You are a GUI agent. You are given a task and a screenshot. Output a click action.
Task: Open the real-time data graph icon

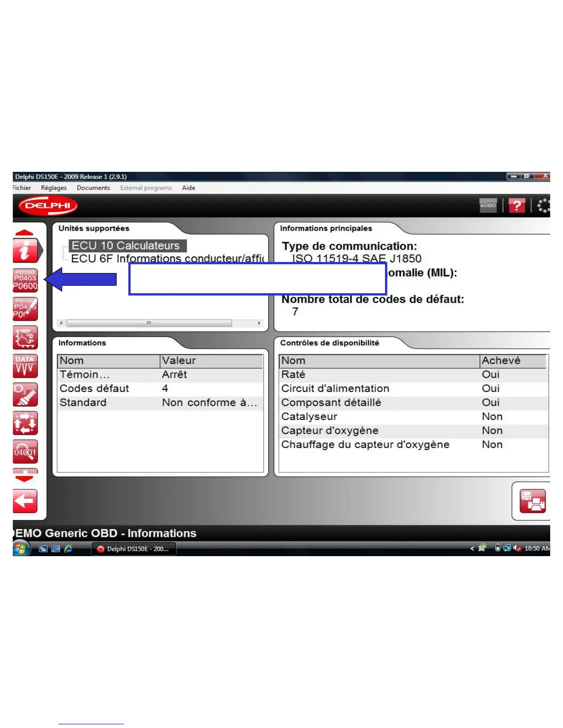coord(25,338)
